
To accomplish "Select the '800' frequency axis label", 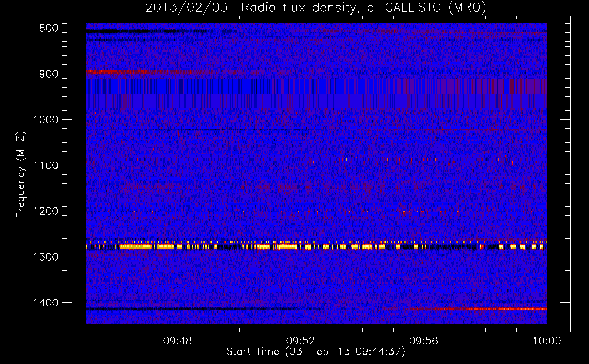I will pos(48,28).
